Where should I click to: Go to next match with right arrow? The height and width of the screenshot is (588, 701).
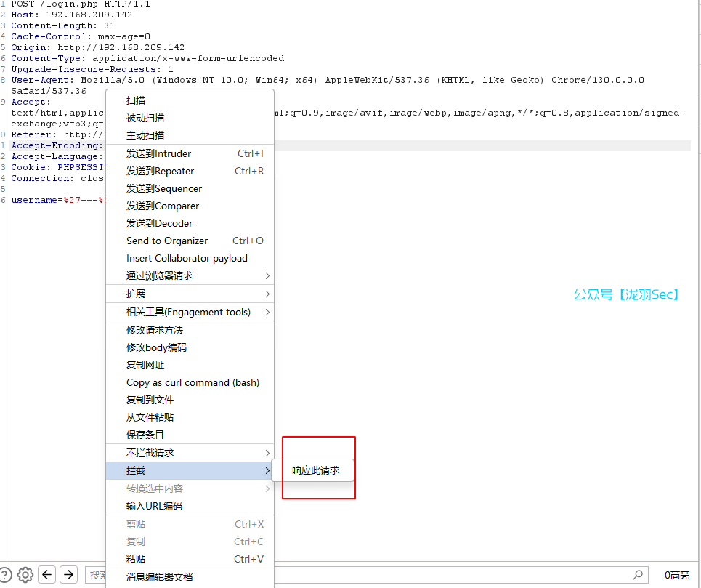(x=68, y=575)
